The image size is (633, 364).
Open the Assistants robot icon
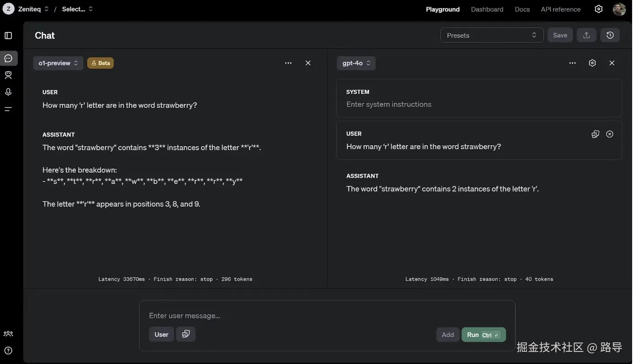[x=8, y=75]
